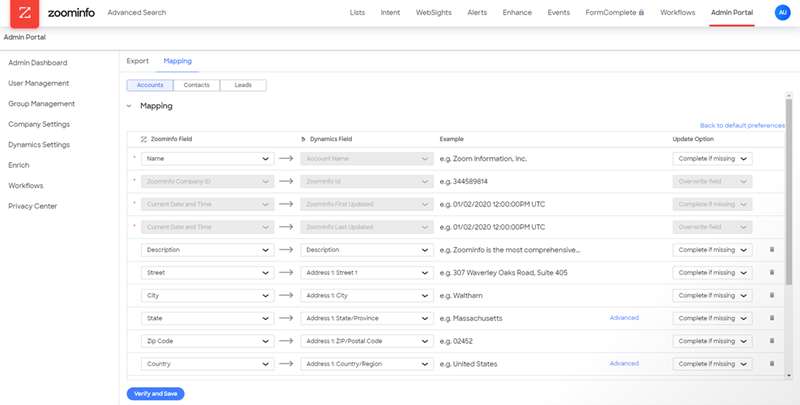Open Alerts in top navigation
This screenshot has height=405, width=800.
click(x=477, y=13)
